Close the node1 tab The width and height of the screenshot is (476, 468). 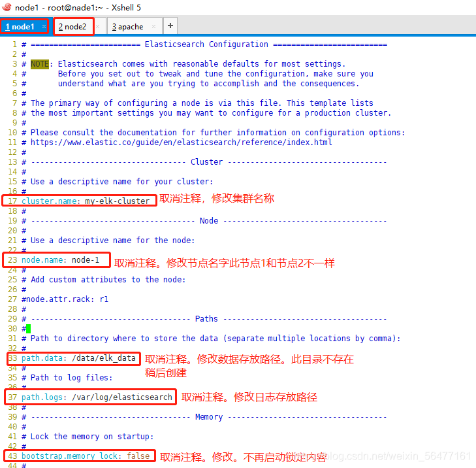pyautogui.click(x=44, y=26)
